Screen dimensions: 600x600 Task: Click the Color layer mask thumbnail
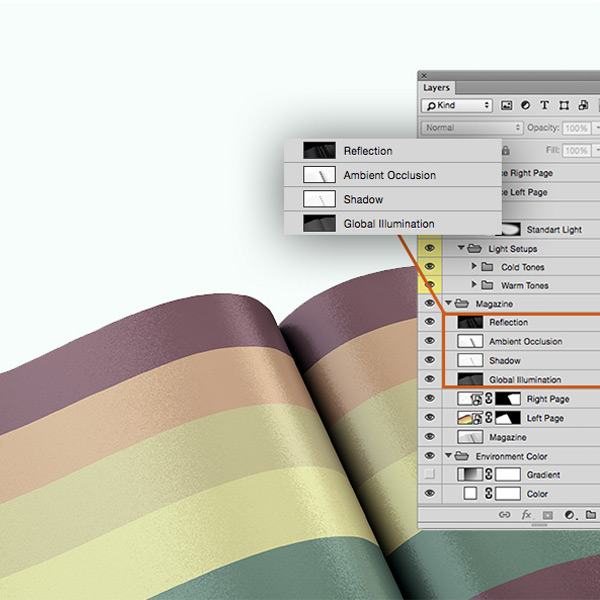pyautogui.click(x=508, y=494)
